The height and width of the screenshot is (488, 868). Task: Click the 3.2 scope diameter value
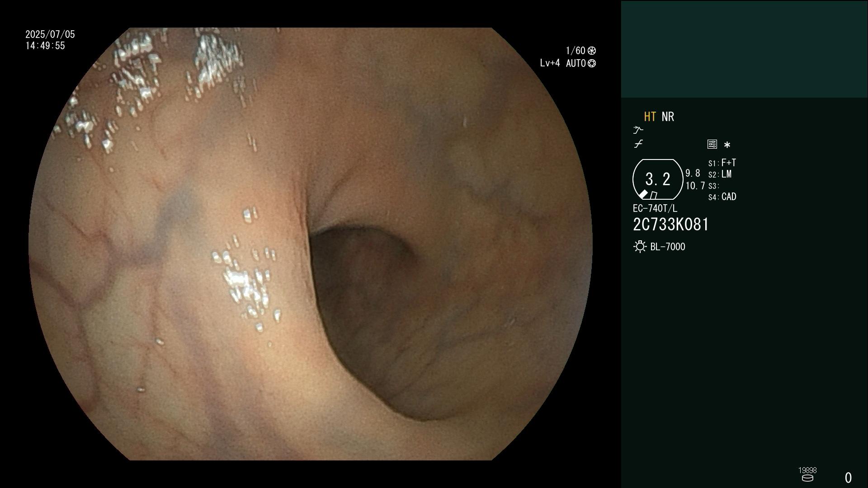(658, 179)
